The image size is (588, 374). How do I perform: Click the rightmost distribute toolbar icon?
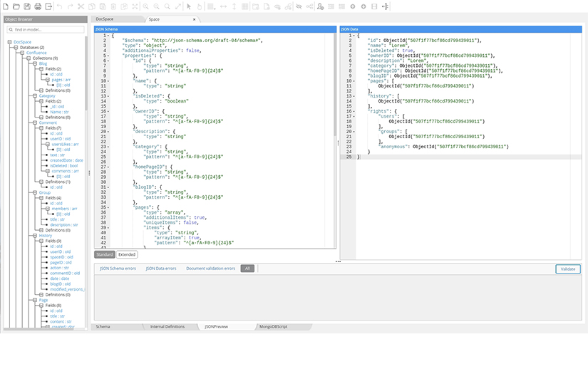pyautogui.click(x=385, y=6)
